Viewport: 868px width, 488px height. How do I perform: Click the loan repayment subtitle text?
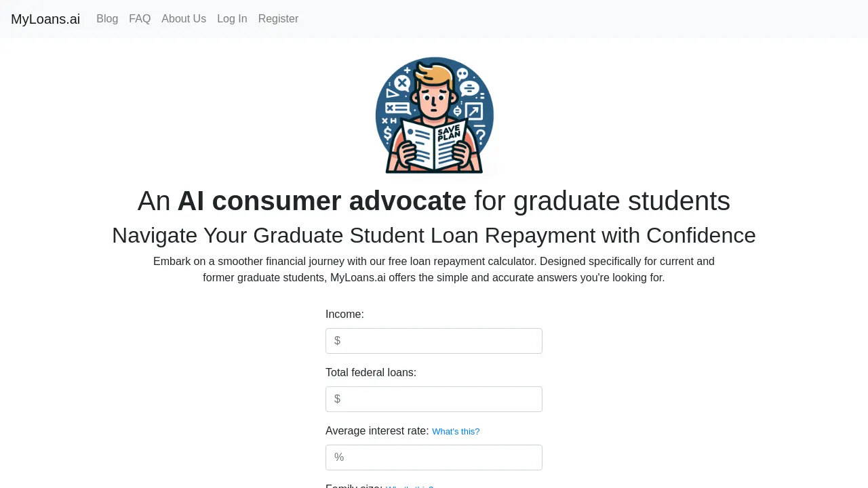[434, 235]
